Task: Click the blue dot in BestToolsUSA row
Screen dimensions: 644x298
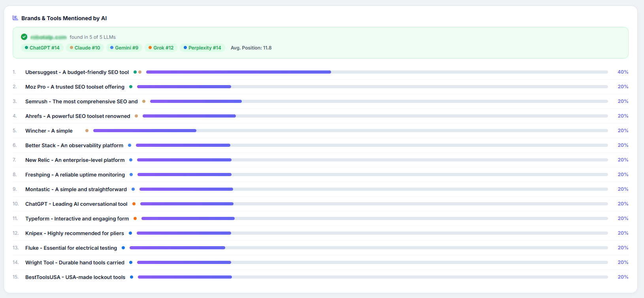Action: pos(132,277)
